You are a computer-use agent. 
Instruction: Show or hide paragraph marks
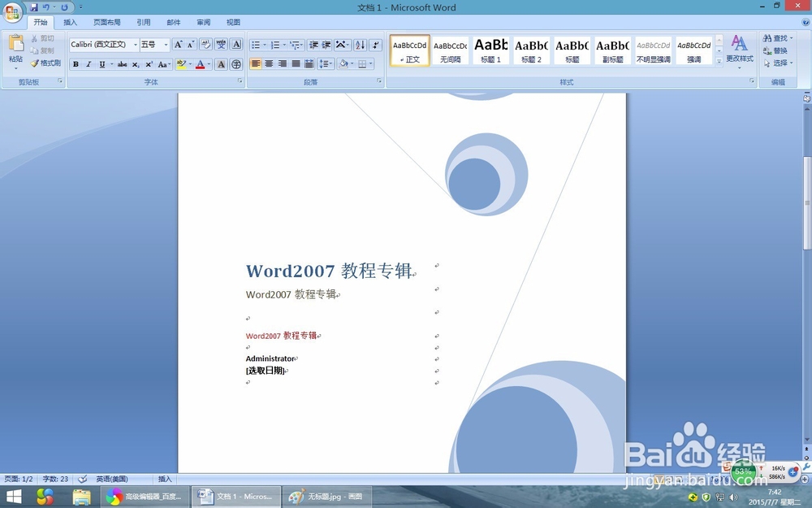pyautogui.click(x=376, y=45)
